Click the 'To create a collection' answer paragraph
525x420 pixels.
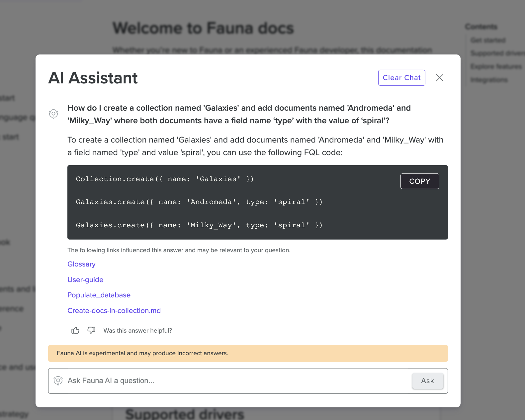click(x=255, y=146)
